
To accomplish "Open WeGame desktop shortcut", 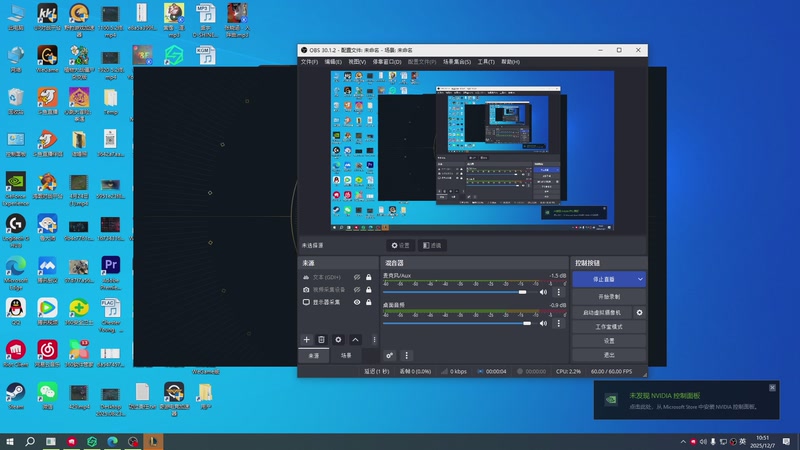I will click(x=47, y=59).
